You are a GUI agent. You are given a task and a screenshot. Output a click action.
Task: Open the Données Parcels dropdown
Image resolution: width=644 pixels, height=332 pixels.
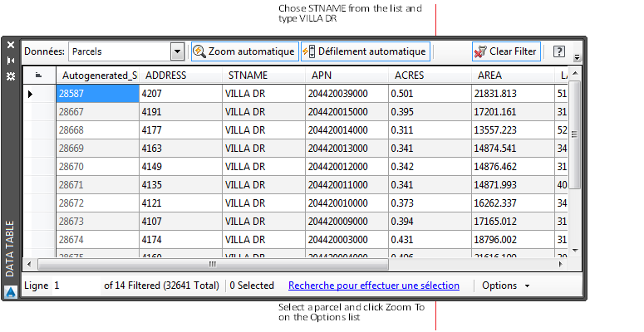coord(177,51)
